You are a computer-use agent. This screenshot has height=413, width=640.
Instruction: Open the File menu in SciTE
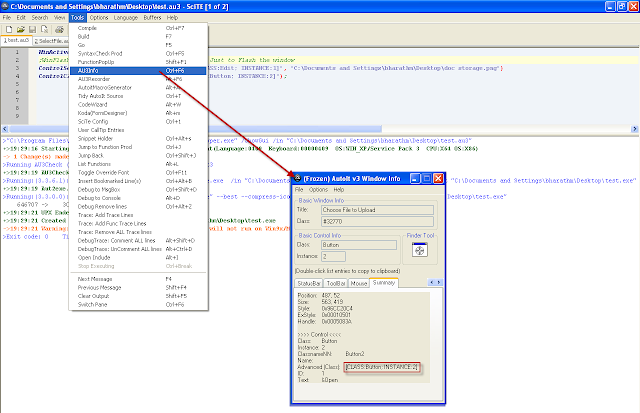(7, 18)
